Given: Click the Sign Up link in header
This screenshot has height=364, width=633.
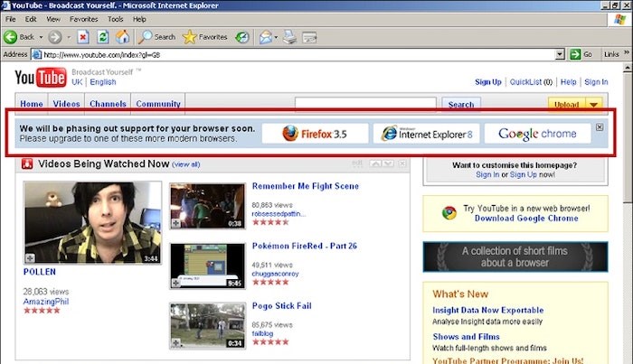Looking at the screenshot, I should click(488, 82).
